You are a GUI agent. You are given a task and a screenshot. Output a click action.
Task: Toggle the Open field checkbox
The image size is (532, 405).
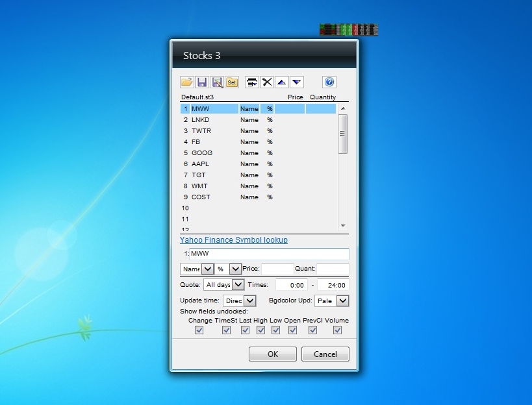point(292,330)
